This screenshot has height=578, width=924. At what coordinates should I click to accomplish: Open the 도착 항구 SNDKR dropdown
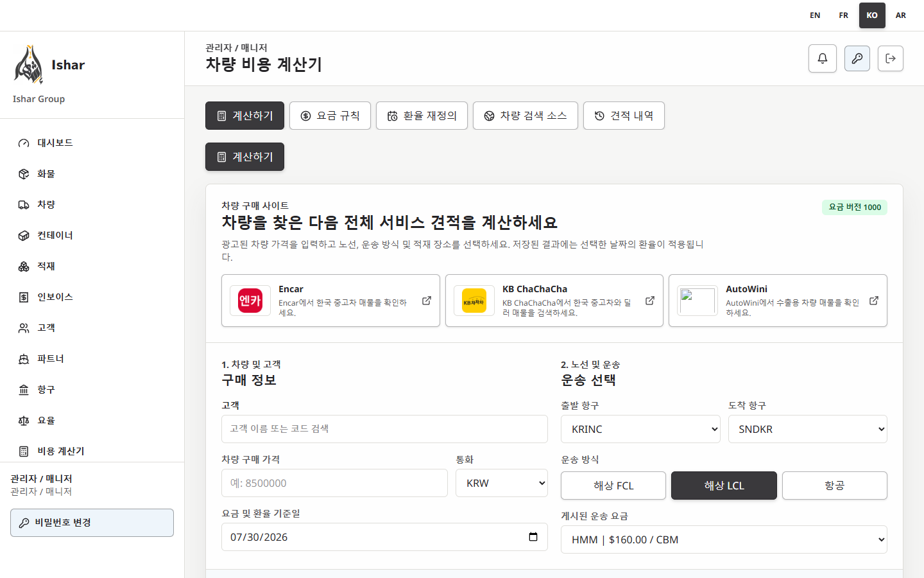coord(808,429)
